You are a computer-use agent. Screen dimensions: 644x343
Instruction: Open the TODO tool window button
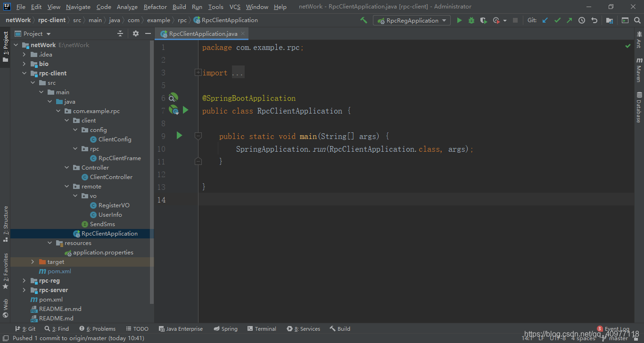(x=137, y=329)
